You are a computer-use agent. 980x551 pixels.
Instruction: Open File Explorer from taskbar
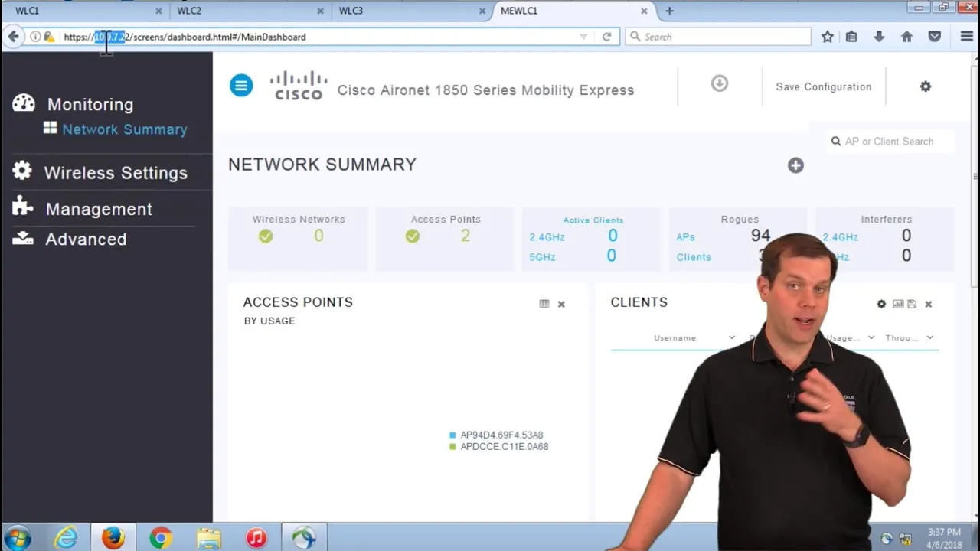pos(208,538)
